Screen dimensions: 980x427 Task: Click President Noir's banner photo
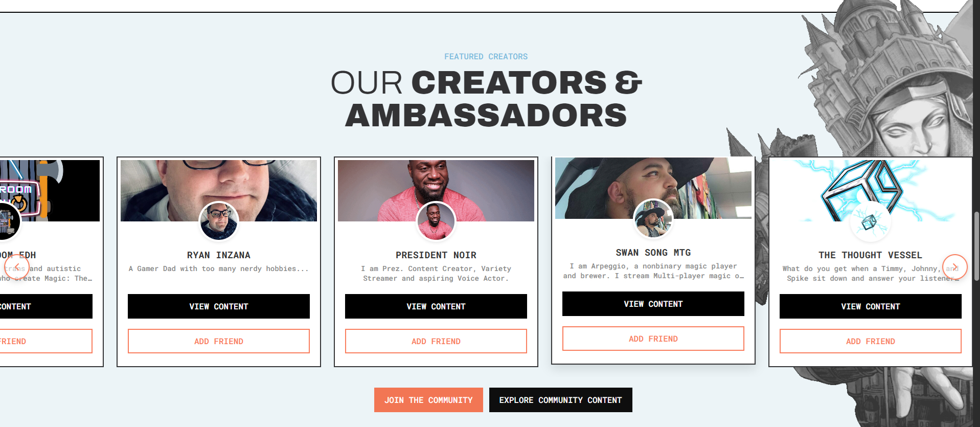point(436,190)
